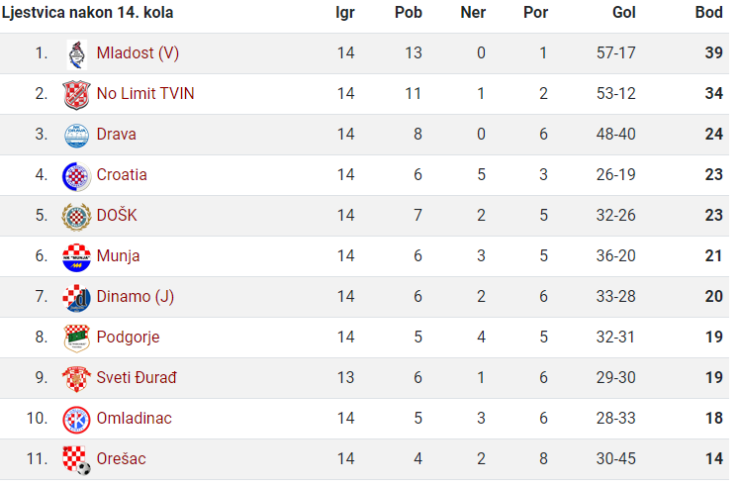Screen dimensions: 741x486
Task: Click the No Limit TVIN club crest
Action: pyautogui.click(x=76, y=95)
